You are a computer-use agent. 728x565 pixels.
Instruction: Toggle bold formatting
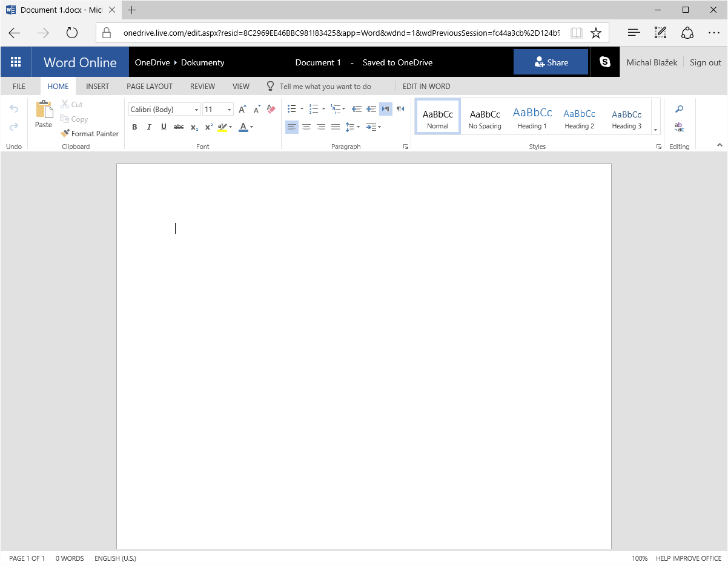tap(134, 127)
